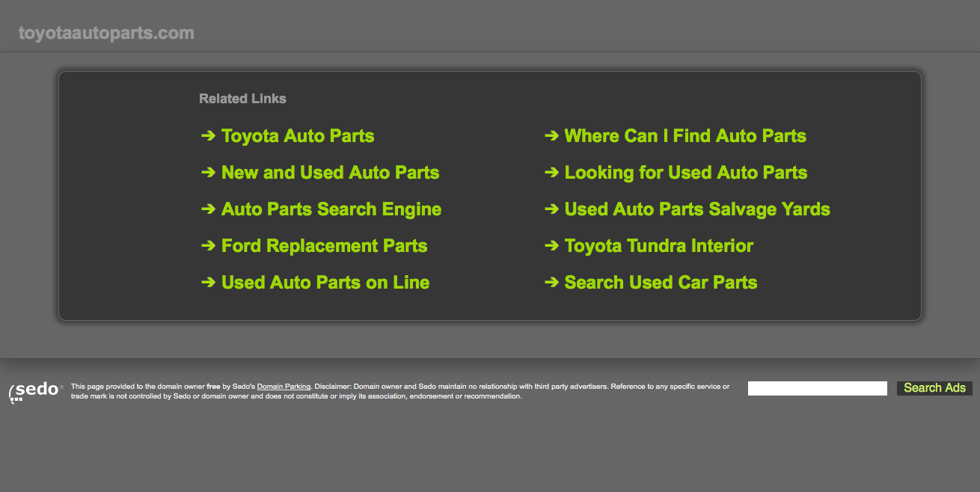Visit the Auto Parts Search Engine link
Viewport: 980px width, 492px height.
tap(331, 209)
